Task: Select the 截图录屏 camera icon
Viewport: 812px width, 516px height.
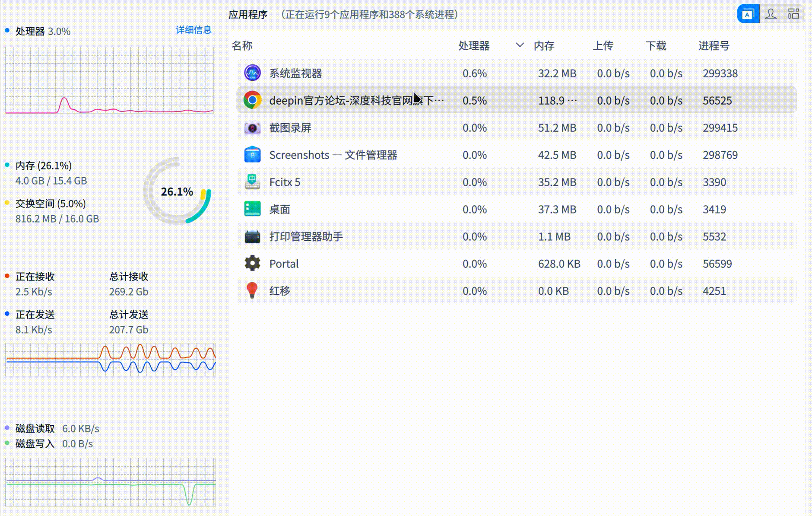Action: click(252, 127)
